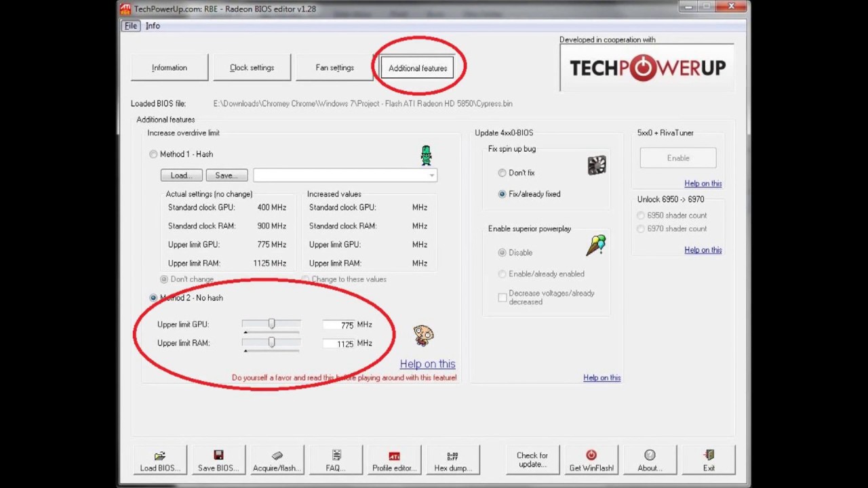This screenshot has width=868, height=488.
Task: Open the File menu
Action: click(x=130, y=26)
